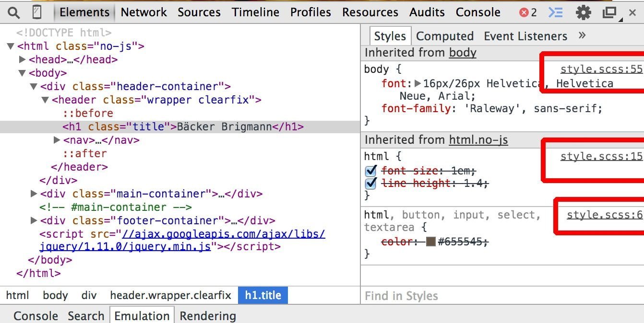644x323 pixels.
Task: Collapse the html no-js node
Action: pos(11,46)
